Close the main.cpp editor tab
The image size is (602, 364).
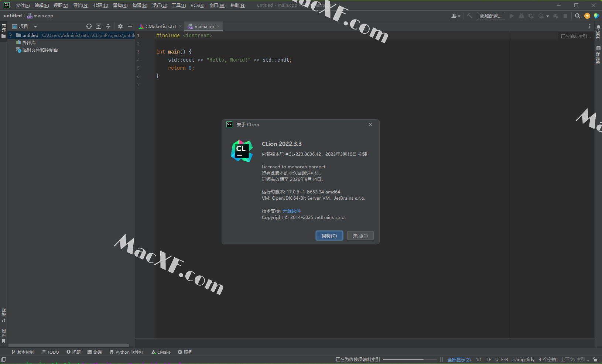[218, 26]
